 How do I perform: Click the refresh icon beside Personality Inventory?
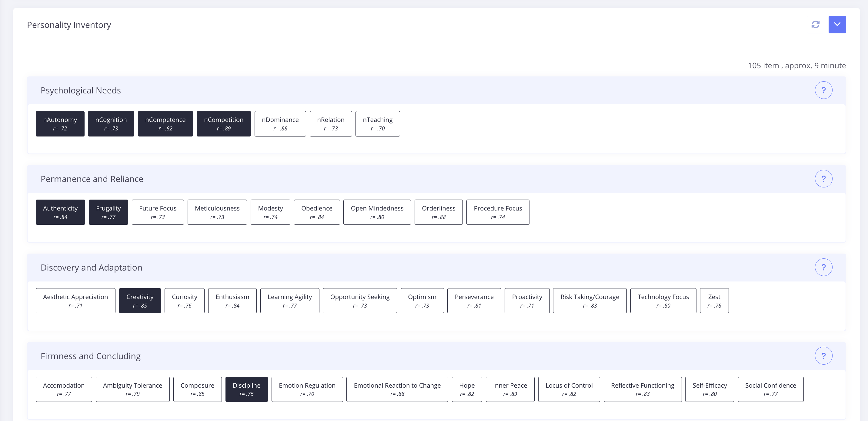click(x=815, y=25)
